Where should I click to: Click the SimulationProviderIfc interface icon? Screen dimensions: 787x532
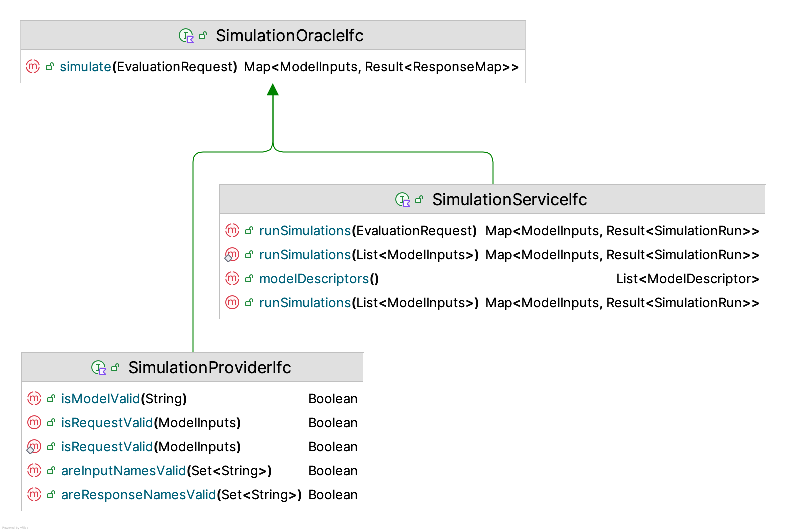(x=99, y=368)
